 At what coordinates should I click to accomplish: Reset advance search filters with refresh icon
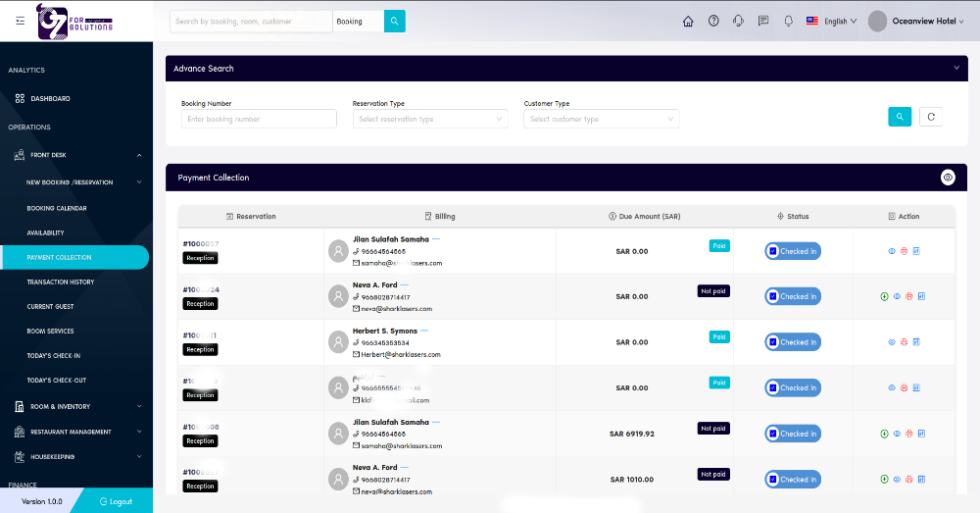click(931, 117)
